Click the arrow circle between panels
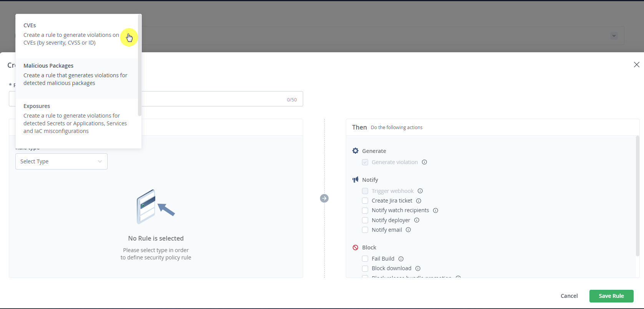 pyautogui.click(x=324, y=198)
